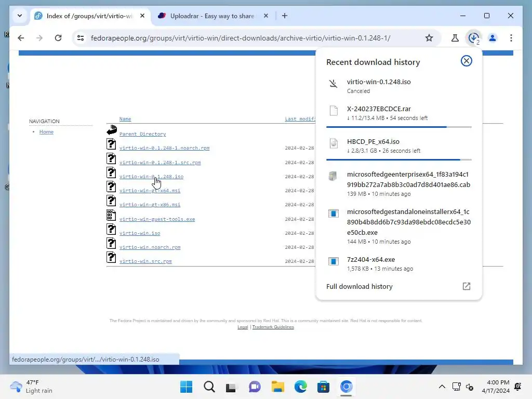
Task: Open a new browser tab
Action: pyautogui.click(x=285, y=16)
